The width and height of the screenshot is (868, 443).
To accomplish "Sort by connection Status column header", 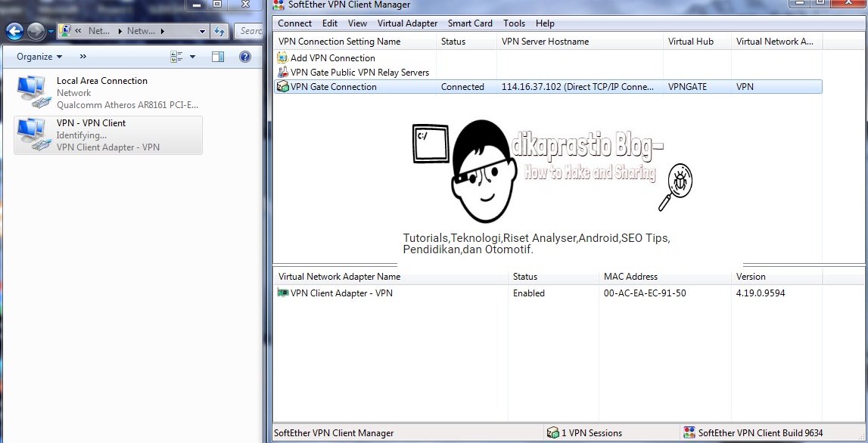I will point(466,42).
